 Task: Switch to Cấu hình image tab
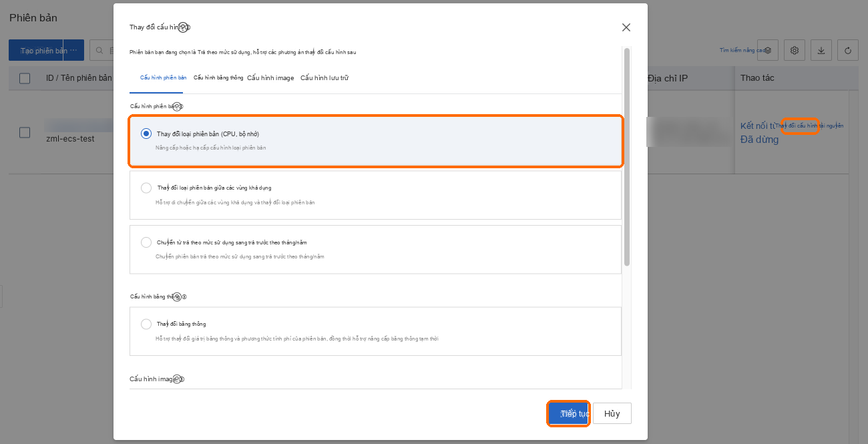tap(270, 78)
